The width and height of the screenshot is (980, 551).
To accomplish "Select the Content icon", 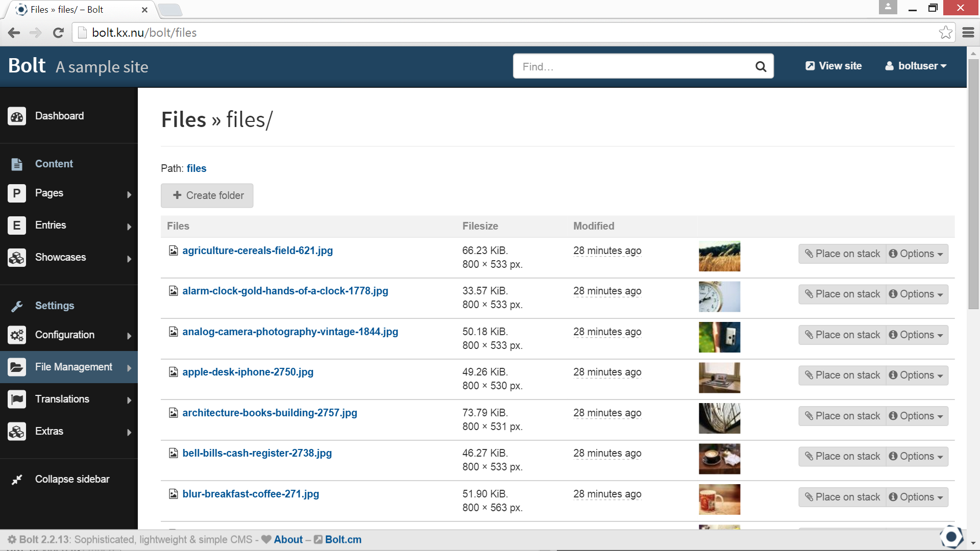I will [17, 164].
